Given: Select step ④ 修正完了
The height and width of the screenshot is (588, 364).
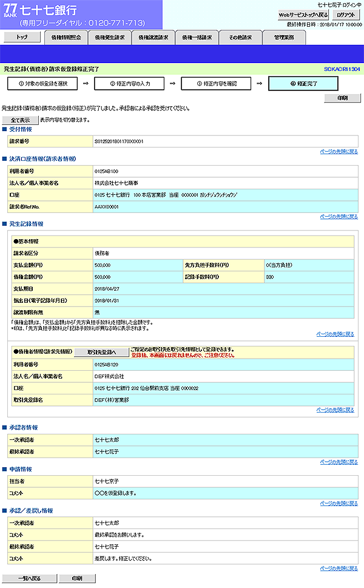Looking at the screenshot, I should (x=303, y=84).
